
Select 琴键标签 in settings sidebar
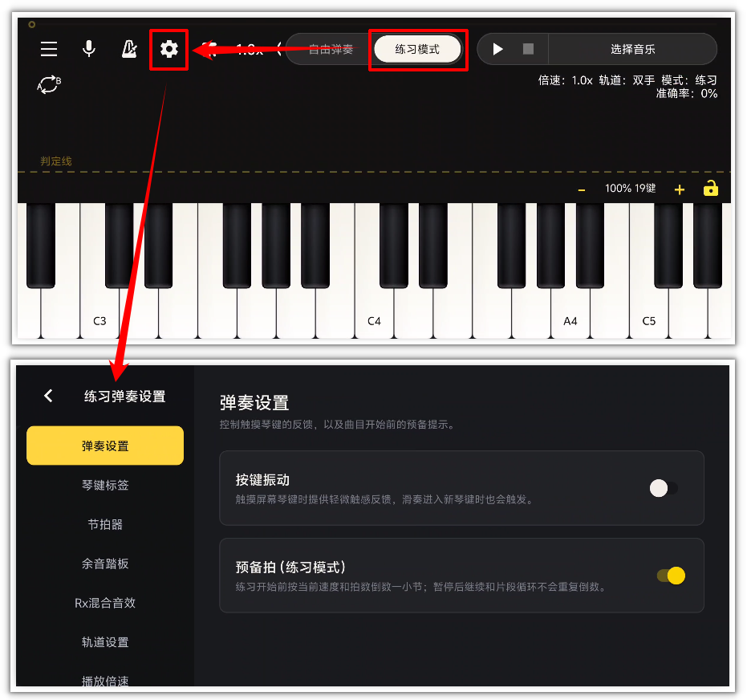(105, 485)
